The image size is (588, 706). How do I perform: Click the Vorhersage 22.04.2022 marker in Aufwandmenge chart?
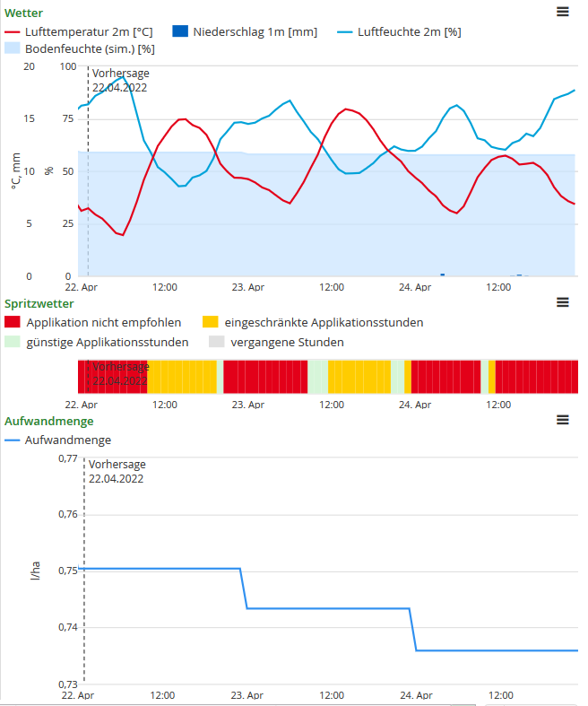117,471
